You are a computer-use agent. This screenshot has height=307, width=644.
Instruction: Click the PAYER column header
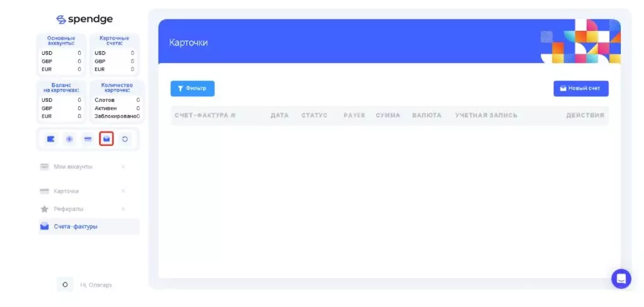click(x=355, y=116)
